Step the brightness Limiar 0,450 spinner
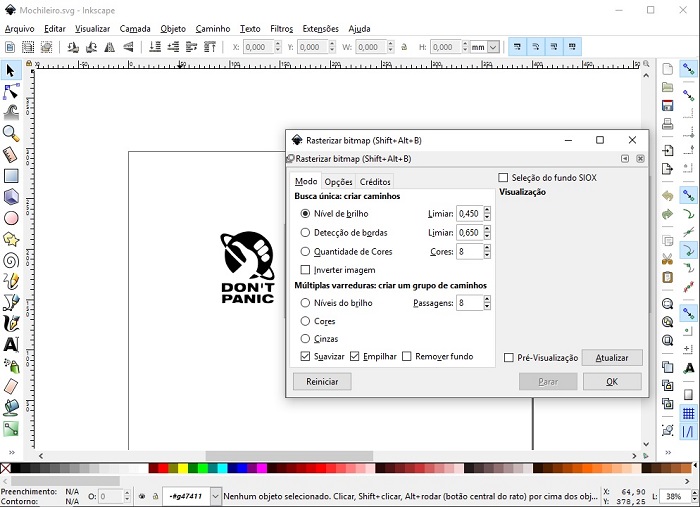 click(x=487, y=213)
